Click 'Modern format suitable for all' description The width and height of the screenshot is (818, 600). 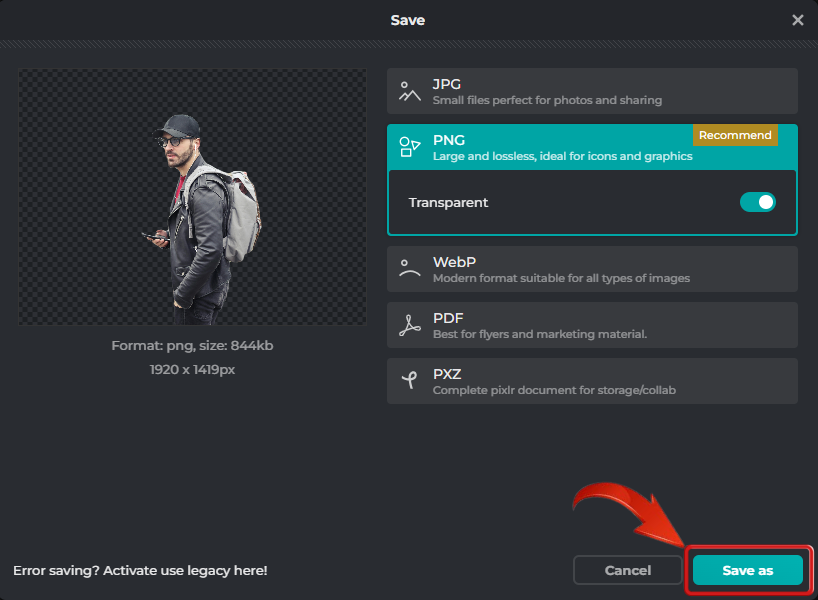tap(561, 278)
